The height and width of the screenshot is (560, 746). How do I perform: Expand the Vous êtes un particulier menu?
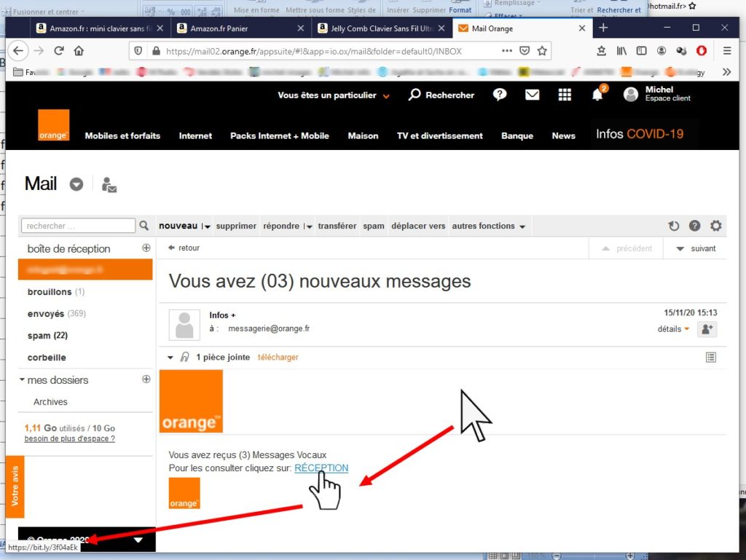coord(334,95)
